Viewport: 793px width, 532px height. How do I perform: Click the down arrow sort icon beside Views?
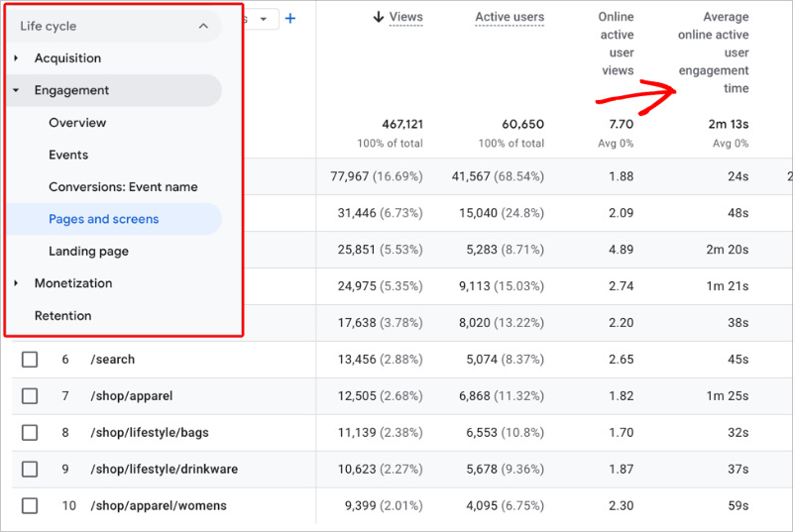[379, 17]
